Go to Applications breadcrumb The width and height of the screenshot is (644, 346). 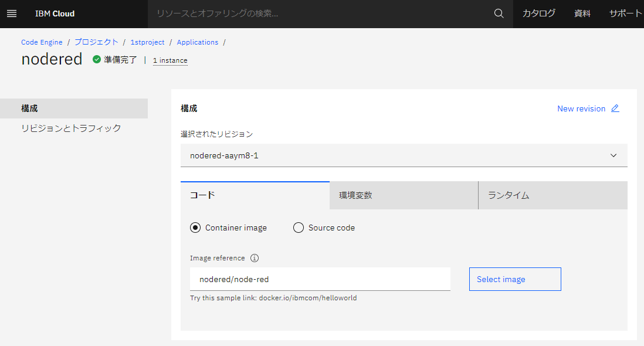pos(198,42)
